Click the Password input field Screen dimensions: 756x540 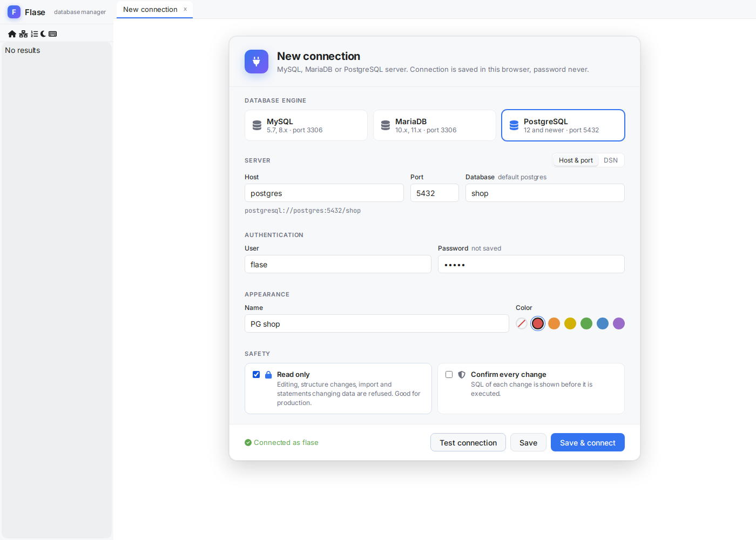point(531,264)
